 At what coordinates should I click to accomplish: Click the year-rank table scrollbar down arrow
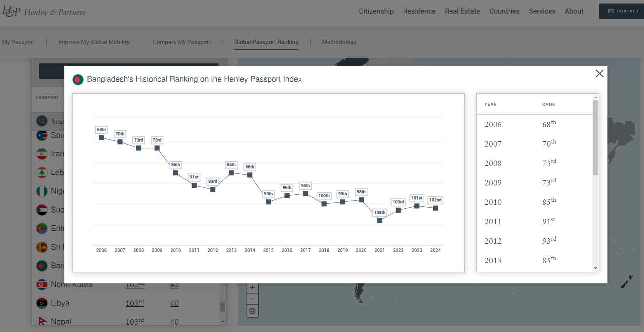(595, 268)
